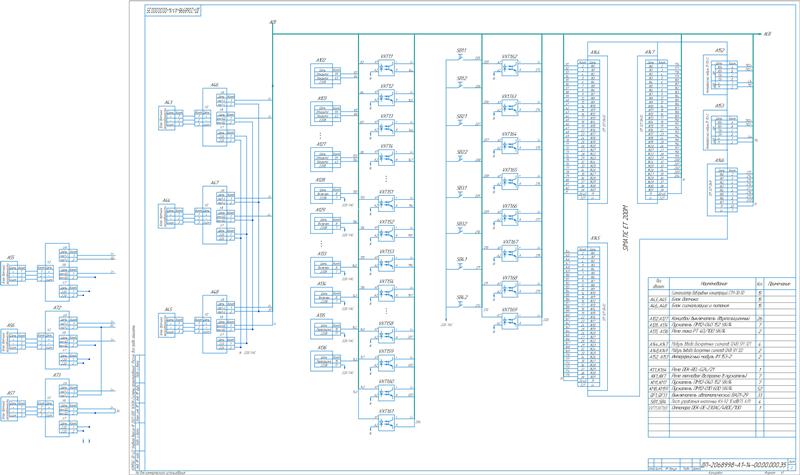Select the SB41 push-button switch symbol
This screenshot has height=475, width=800.
pyautogui.click(x=462, y=266)
